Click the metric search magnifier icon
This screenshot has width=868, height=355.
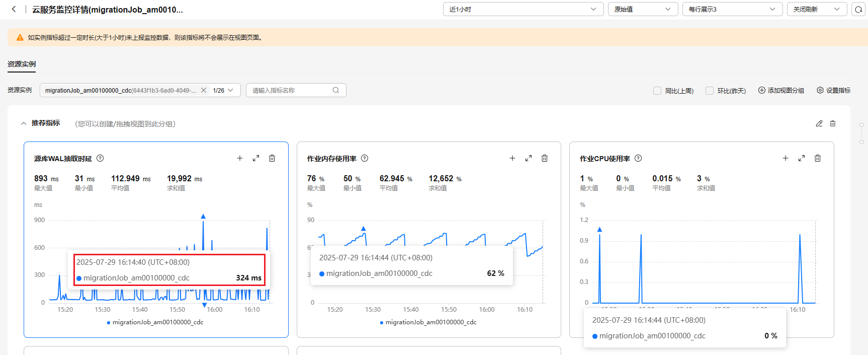point(336,90)
